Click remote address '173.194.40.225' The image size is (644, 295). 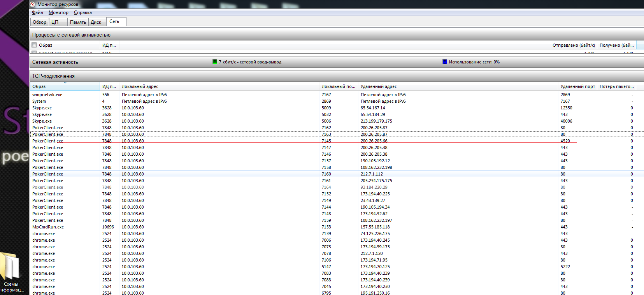[375, 194]
